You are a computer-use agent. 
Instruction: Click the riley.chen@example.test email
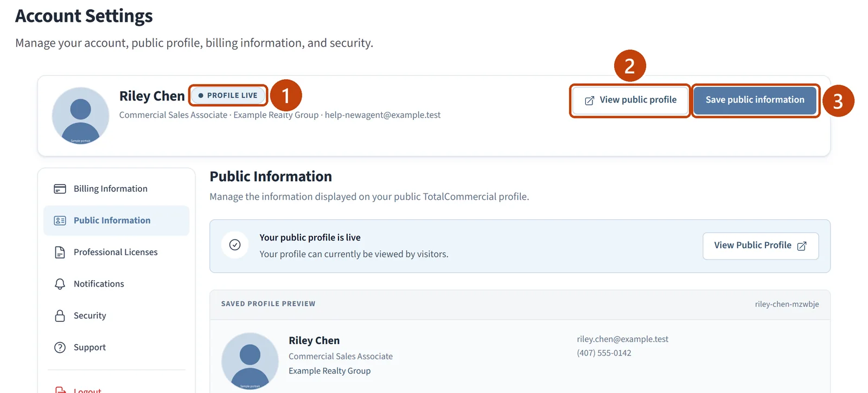(622, 339)
